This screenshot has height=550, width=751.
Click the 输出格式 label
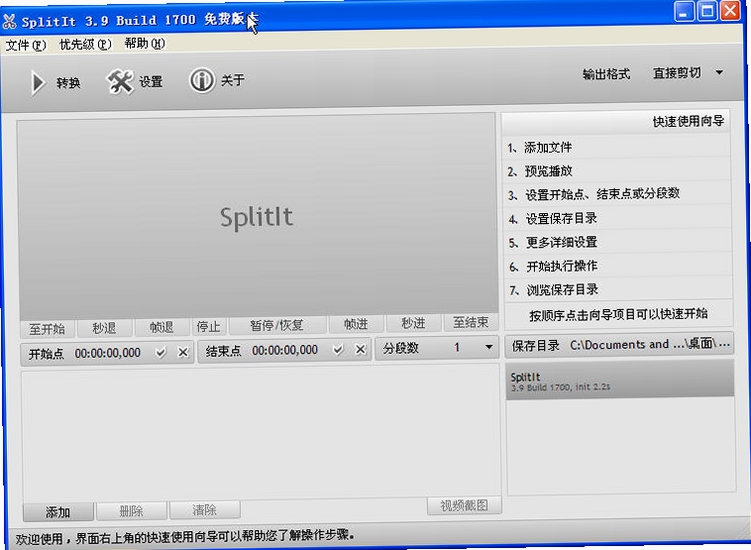click(x=606, y=74)
